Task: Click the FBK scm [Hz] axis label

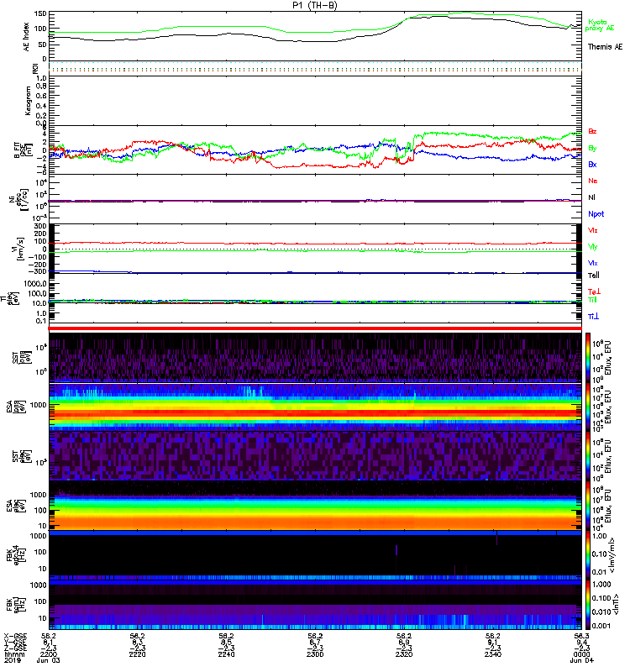Action: point(14,603)
